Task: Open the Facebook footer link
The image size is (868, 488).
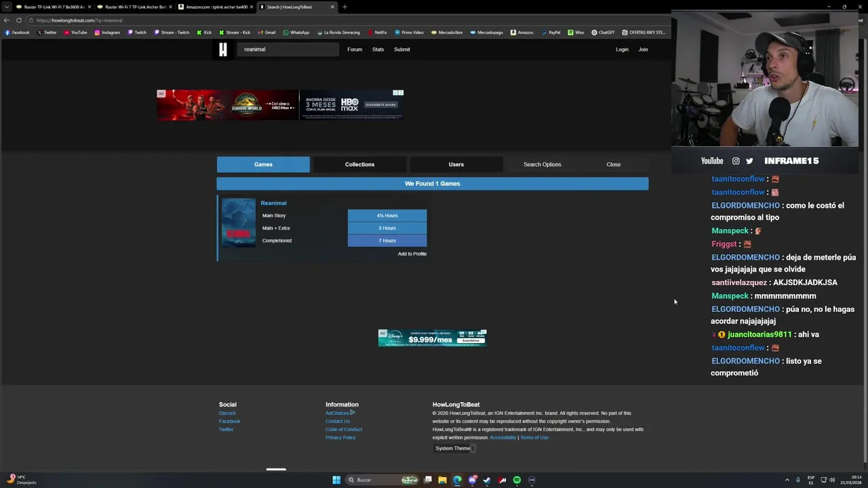Action: click(229, 422)
